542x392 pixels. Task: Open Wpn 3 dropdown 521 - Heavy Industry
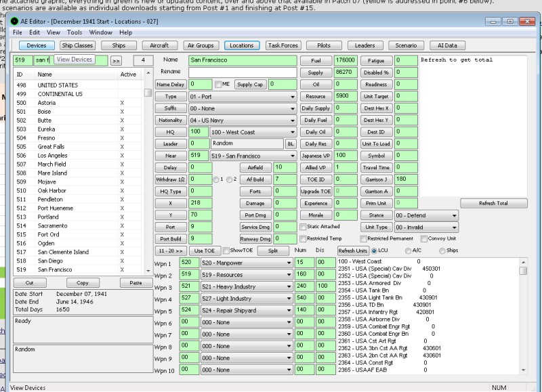click(x=247, y=286)
